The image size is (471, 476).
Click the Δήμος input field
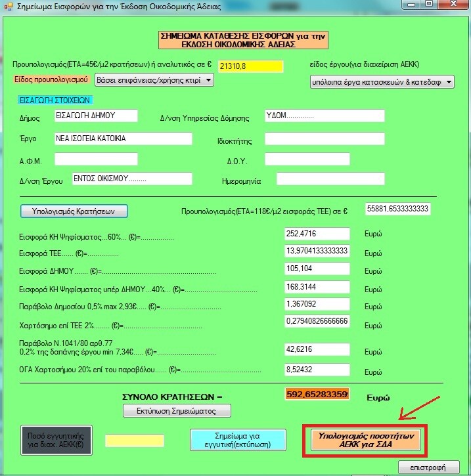(x=96, y=116)
